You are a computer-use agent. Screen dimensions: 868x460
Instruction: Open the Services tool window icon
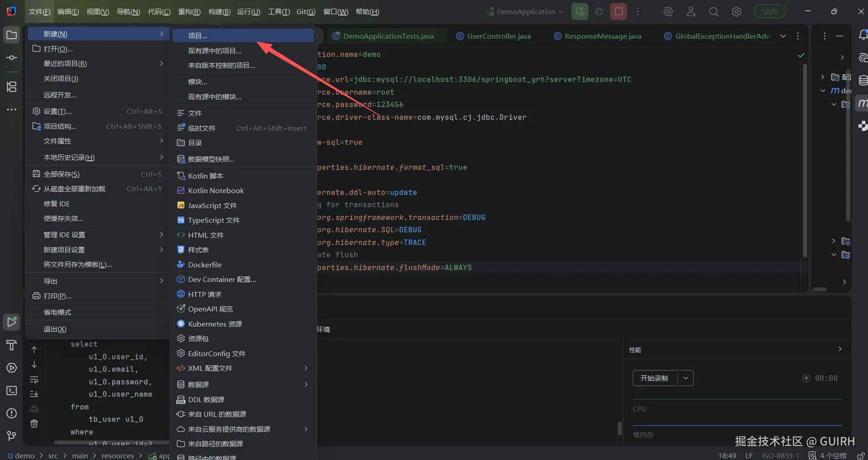click(x=12, y=368)
